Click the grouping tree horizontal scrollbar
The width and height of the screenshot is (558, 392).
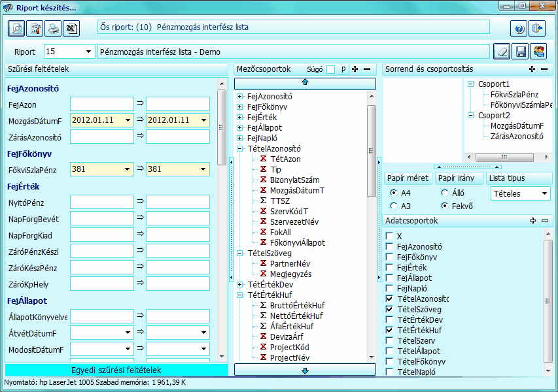click(504, 157)
